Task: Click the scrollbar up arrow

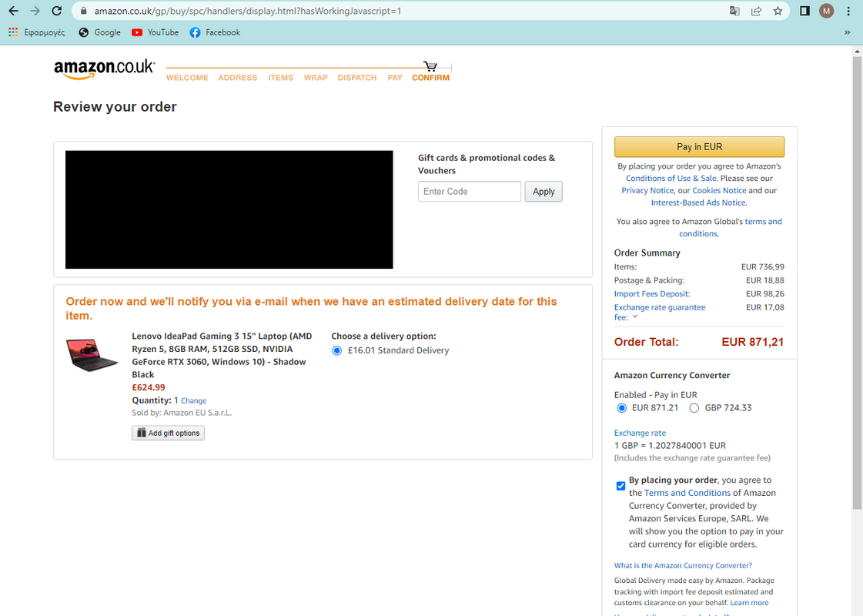Action: click(x=857, y=51)
